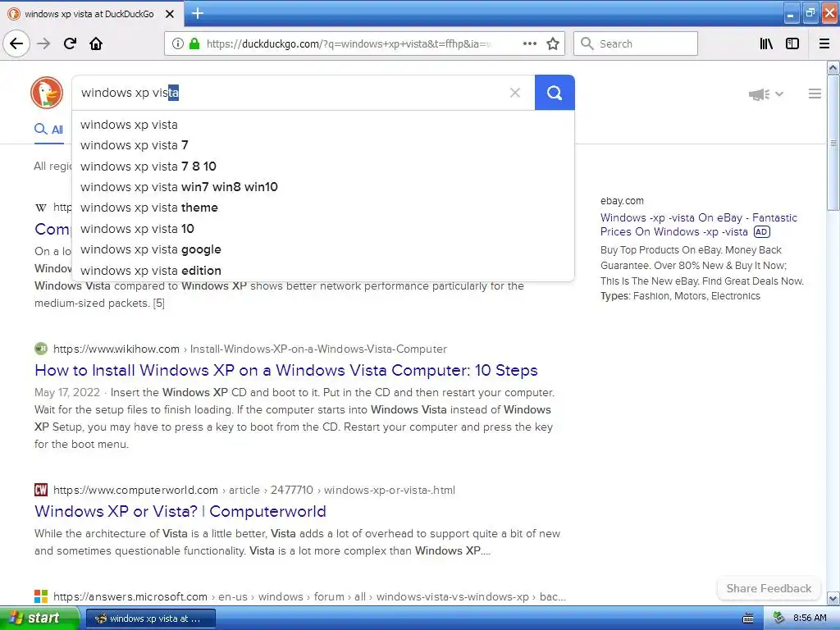Choose suggestion 'windows xp vista win7 win8 win10'
This screenshot has height=630, width=840.
323,187
